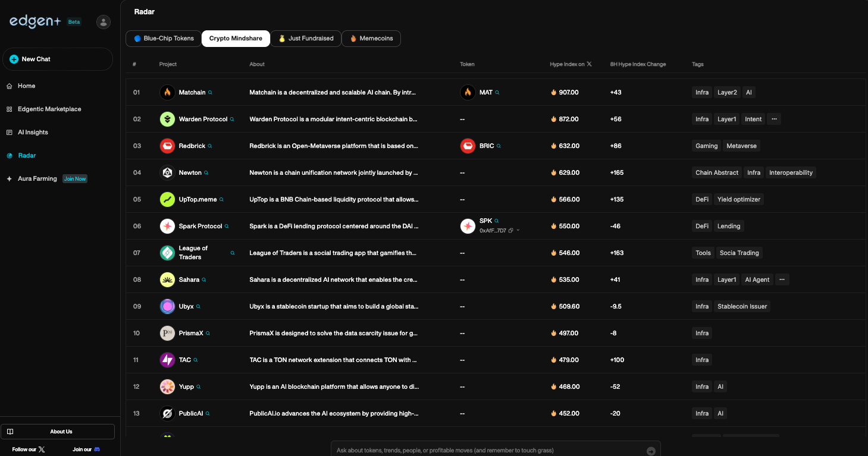This screenshot has height=456, width=868.
Task: Select the Memecoins tab
Action: [371, 39]
